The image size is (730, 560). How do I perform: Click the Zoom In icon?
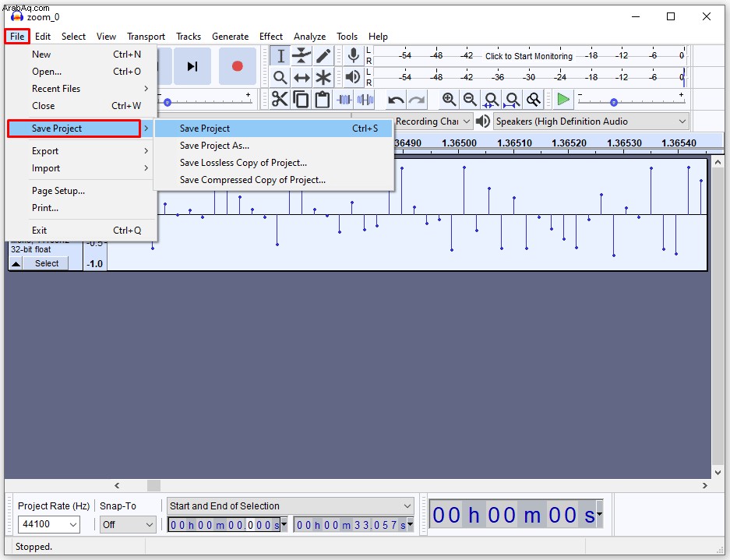tap(449, 99)
